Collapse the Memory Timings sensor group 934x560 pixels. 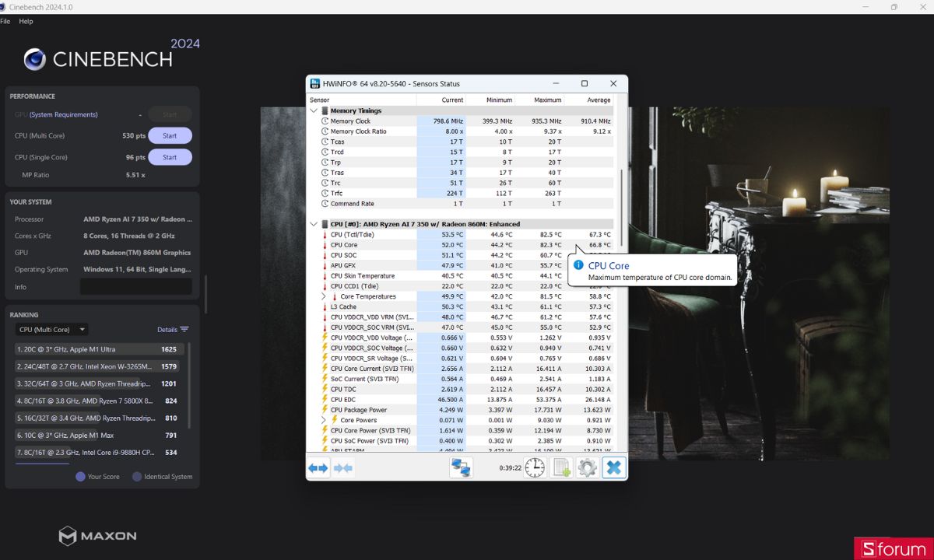click(314, 110)
